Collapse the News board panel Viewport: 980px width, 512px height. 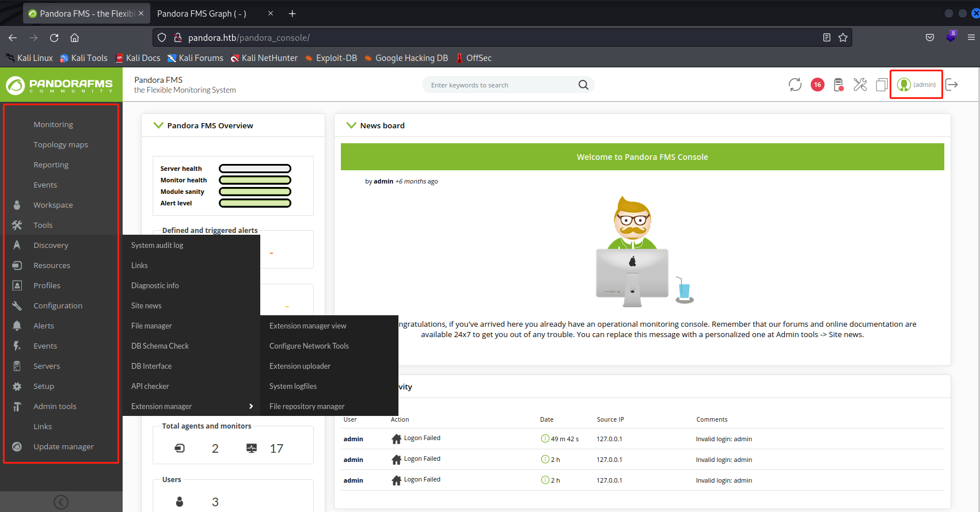pyautogui.click(x=351, y=125)
